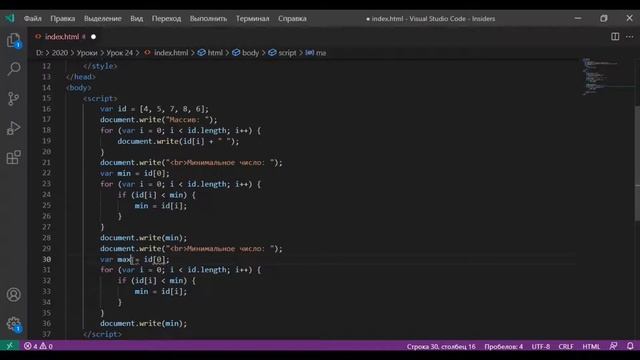Open the D: breadcrumb segment

click(39, 53)
